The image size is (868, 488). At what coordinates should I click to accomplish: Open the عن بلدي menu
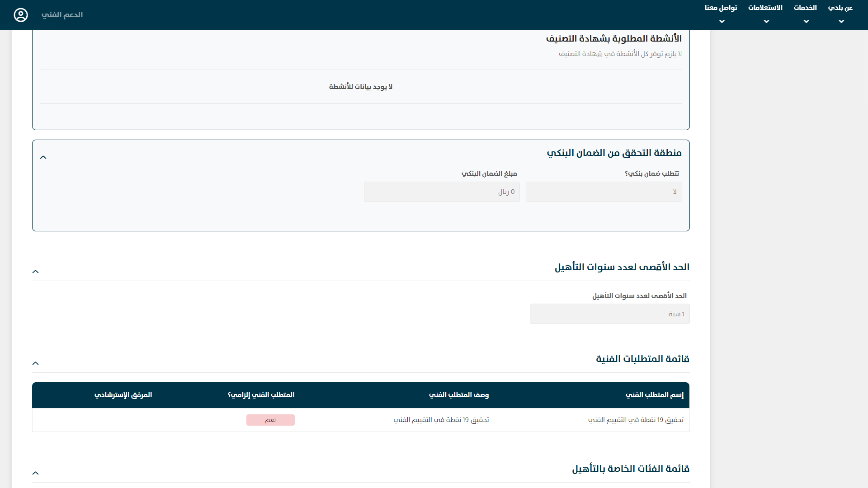pyautogui.click(x=840, y=8)
